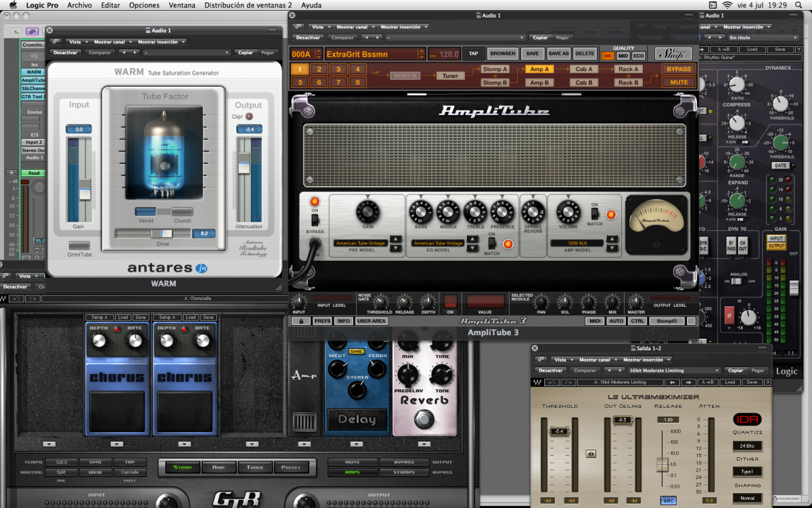Click Desactivar in the WARM plugin window
The width and height of the screenshot is (812, 508).
pos(66,52)
